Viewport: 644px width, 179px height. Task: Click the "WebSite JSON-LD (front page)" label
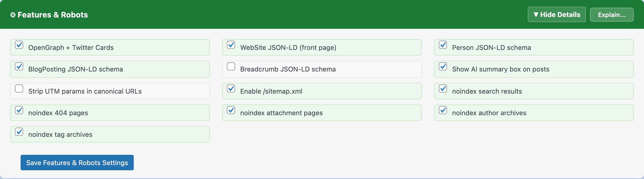tap(288, 48)
